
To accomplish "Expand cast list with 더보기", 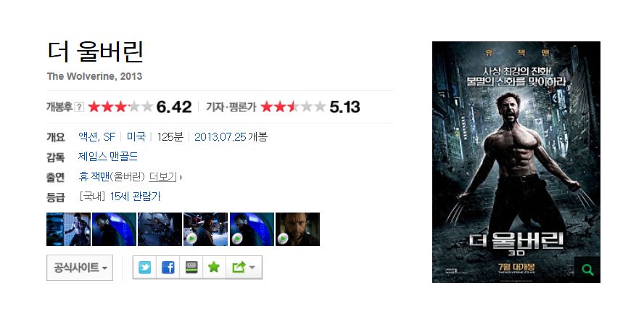I will pos(162,177).
